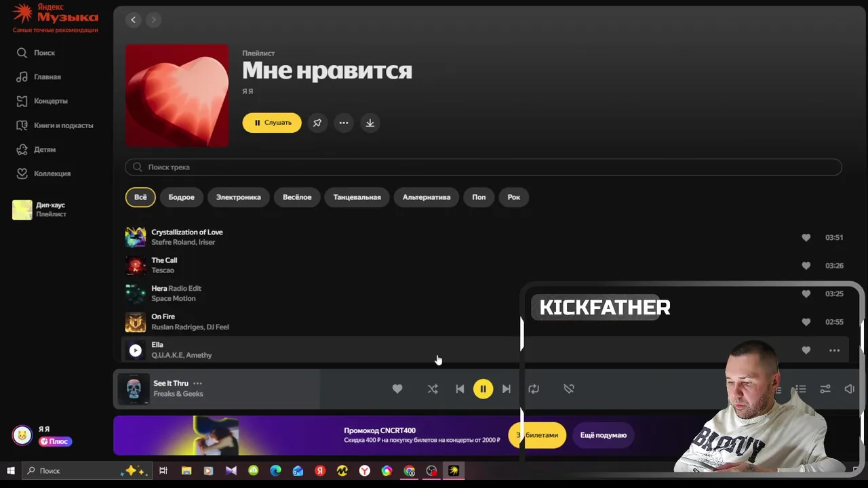Click the 03:51 duration of Crystallization of Love

click(834, 238)
